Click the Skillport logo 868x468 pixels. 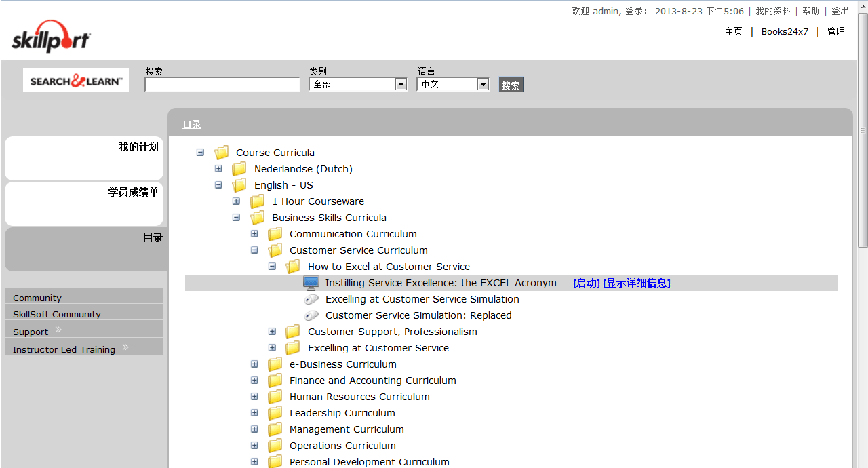coord(51,37)
